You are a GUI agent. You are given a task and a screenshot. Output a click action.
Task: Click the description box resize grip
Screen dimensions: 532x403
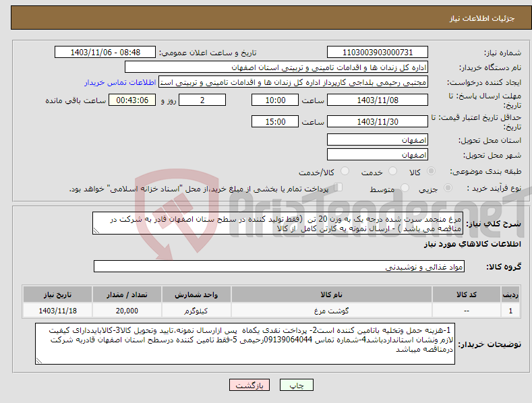(96, 230)
